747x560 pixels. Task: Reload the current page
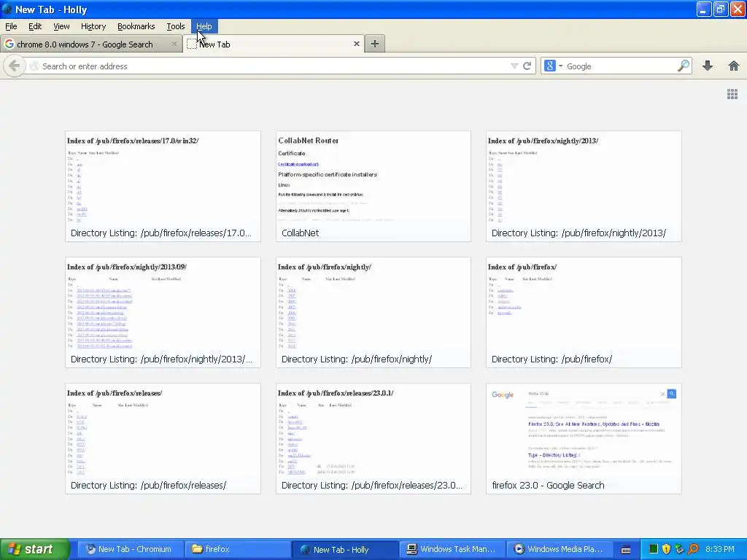pyautogui.click(x=527, y=66)
